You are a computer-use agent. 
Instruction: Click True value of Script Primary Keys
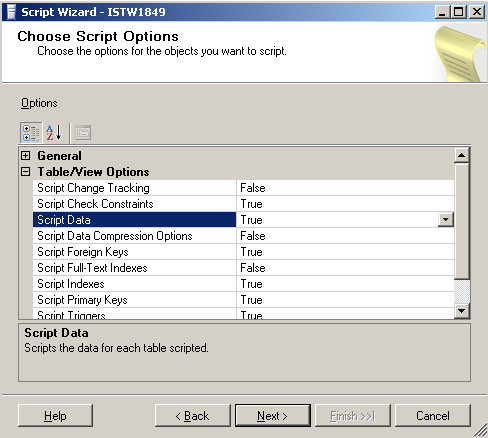[345, 300]
